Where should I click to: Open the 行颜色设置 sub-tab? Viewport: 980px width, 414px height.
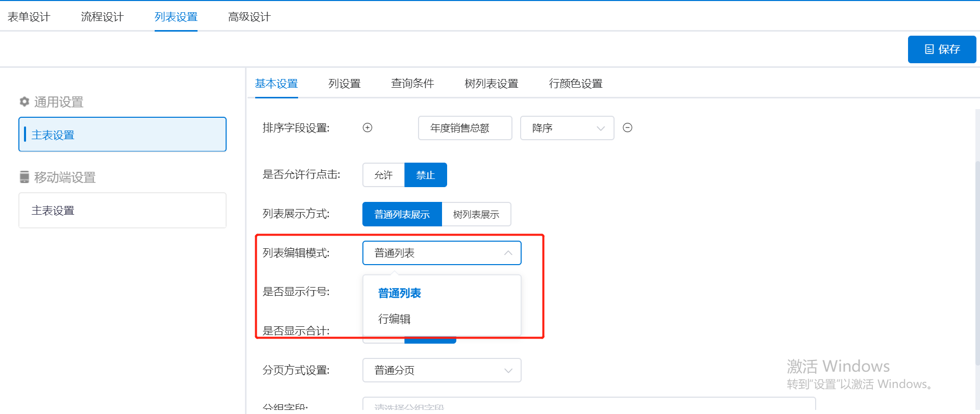pyautogui.click(x=576, y=84)
